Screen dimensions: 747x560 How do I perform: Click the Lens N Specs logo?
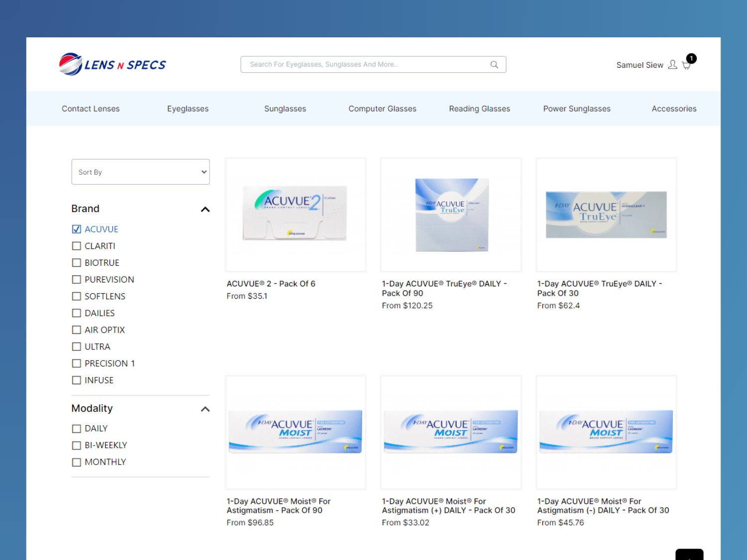113,65
